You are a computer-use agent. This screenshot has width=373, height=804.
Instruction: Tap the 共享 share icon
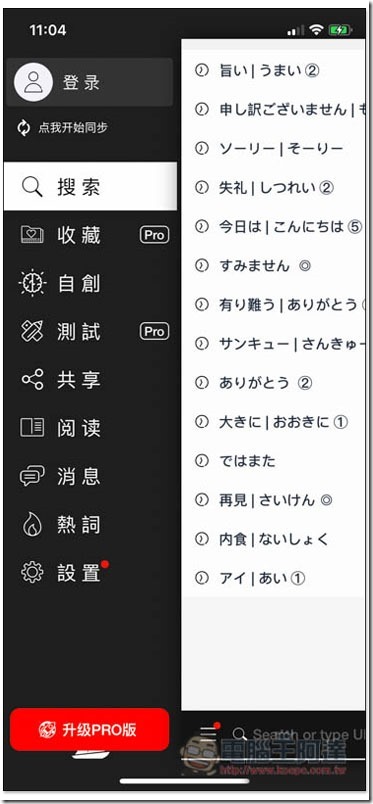click(x=32, y=379)
